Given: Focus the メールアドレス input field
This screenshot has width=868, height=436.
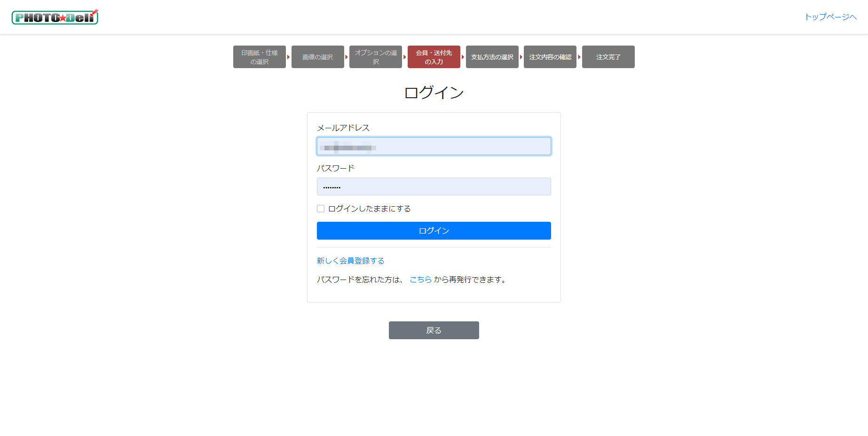Looking at the screenshot, I should (x=434, y=146).
